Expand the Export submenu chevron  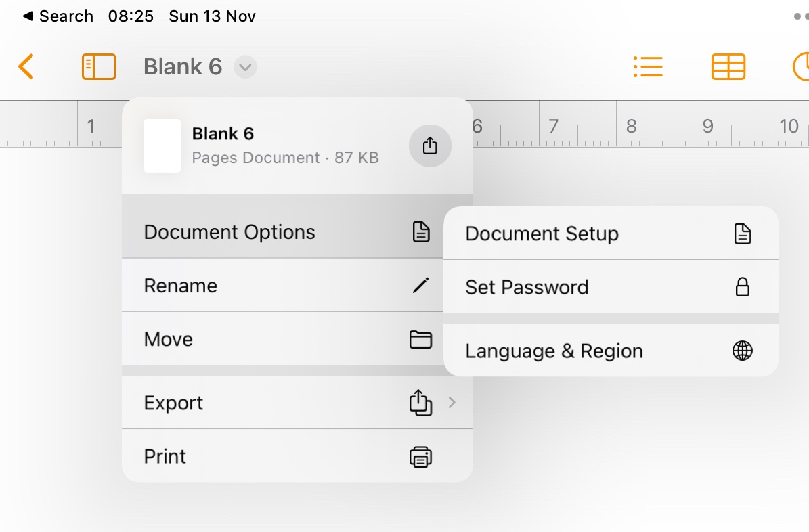452,403
